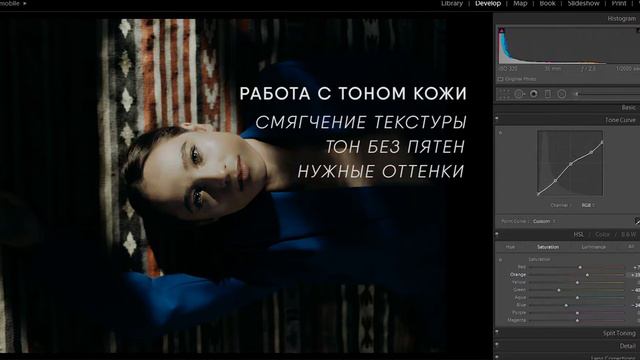Show All HSL sliders tab
Image resolution: width=640 pixels, height=360 pixels.
coord(631,247)
